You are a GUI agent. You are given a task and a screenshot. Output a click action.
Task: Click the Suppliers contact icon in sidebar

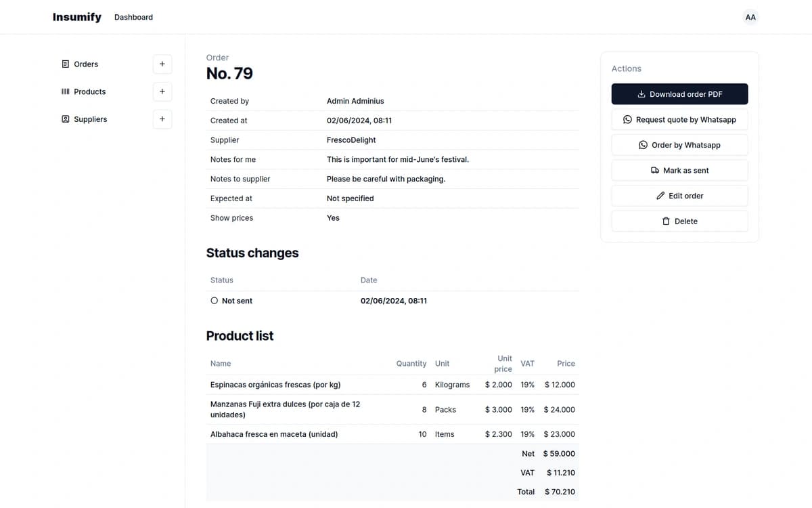pyautogui.click(x=66, y=119)
